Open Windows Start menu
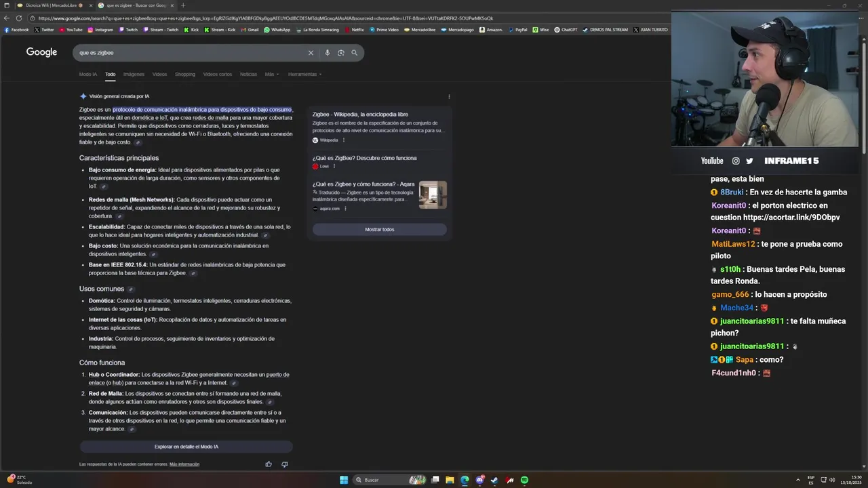Image resolution: width=868 pixels, height=488 pixels. coord(344,480)
